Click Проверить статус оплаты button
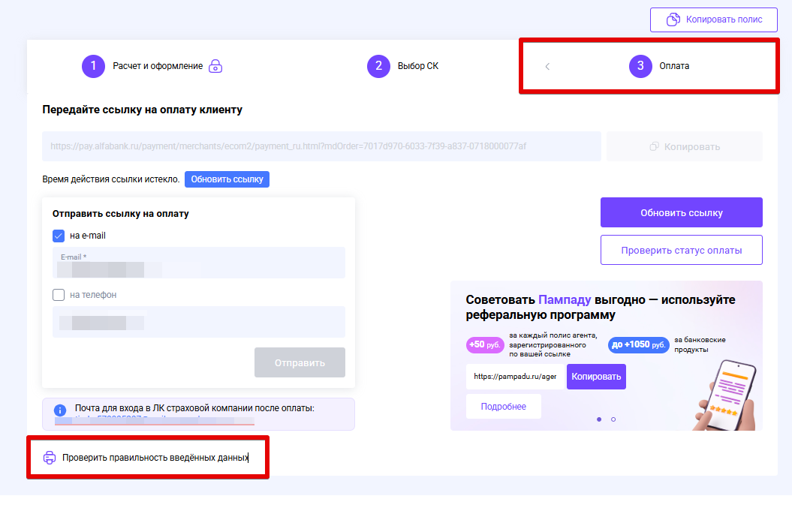This screenshot has width=792, height=532. (x=681, y=250)
